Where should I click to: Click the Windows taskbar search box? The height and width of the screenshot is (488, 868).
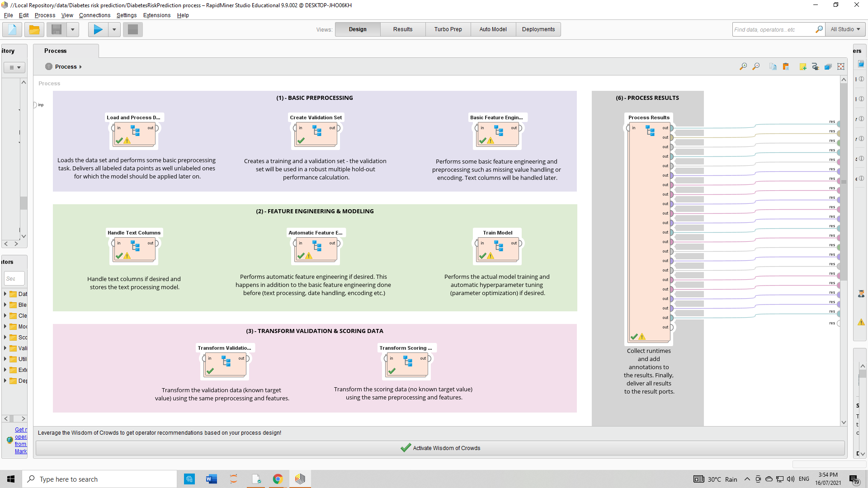[99, 479]
